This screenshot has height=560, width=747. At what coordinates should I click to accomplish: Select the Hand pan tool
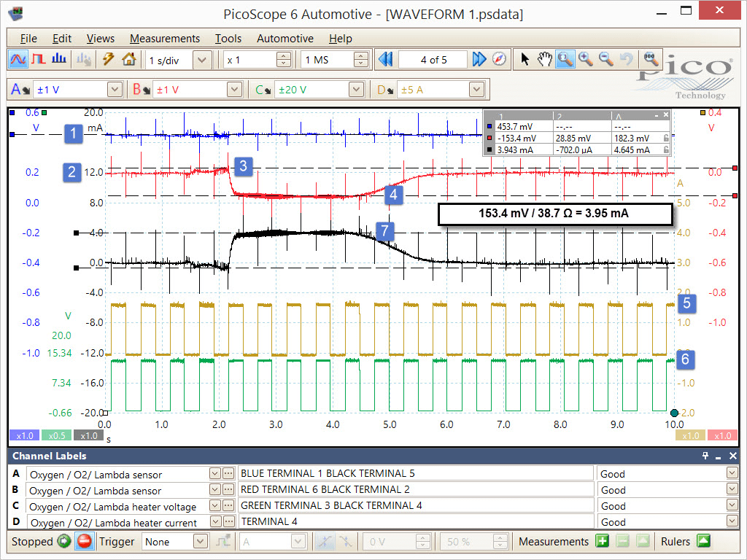(545, 59)
